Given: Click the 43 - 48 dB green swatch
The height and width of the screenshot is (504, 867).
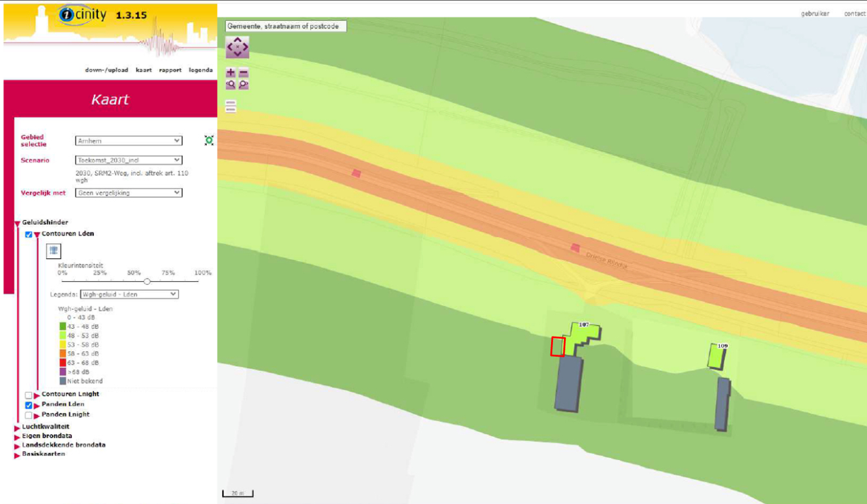Looking at the screenshot, I should pos(63,327).
